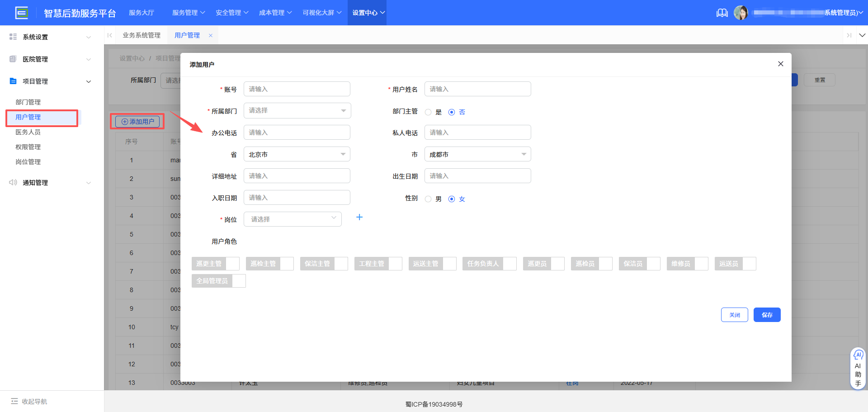Click the plus icon to add another 岗位
868x412 pixels.
pos(359,218)
